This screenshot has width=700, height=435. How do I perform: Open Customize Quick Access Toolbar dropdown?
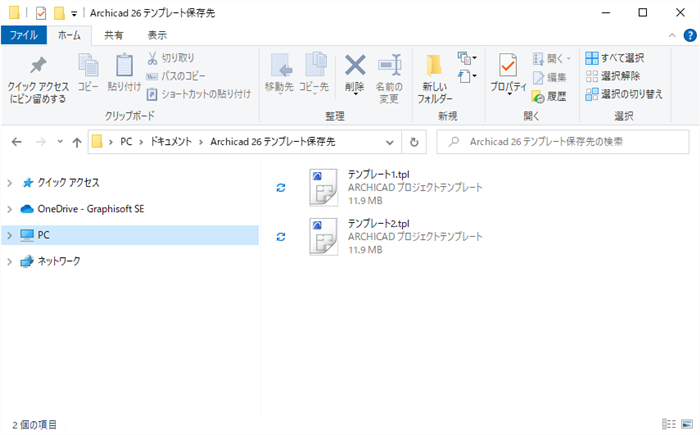pos(74,13)
